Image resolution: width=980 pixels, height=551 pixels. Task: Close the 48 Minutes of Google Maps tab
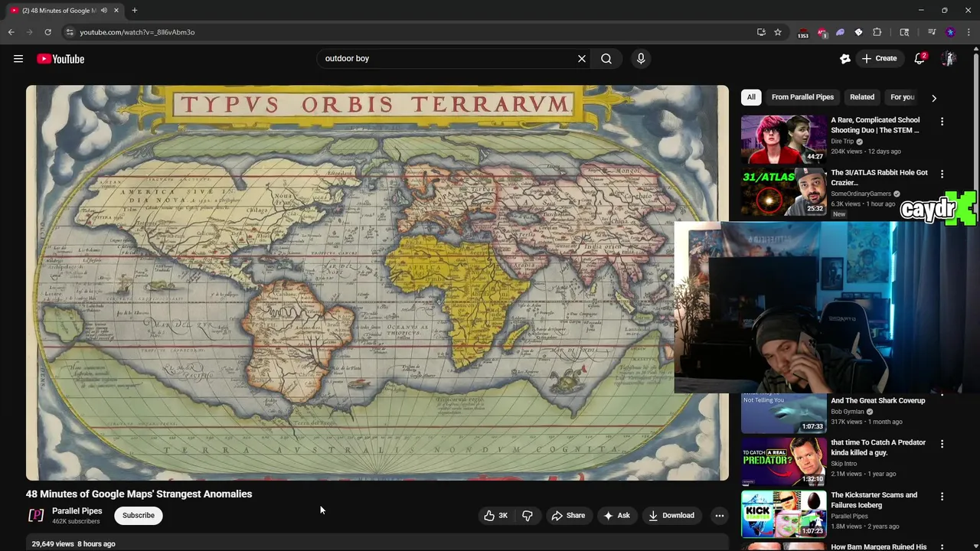coord(116,11)
